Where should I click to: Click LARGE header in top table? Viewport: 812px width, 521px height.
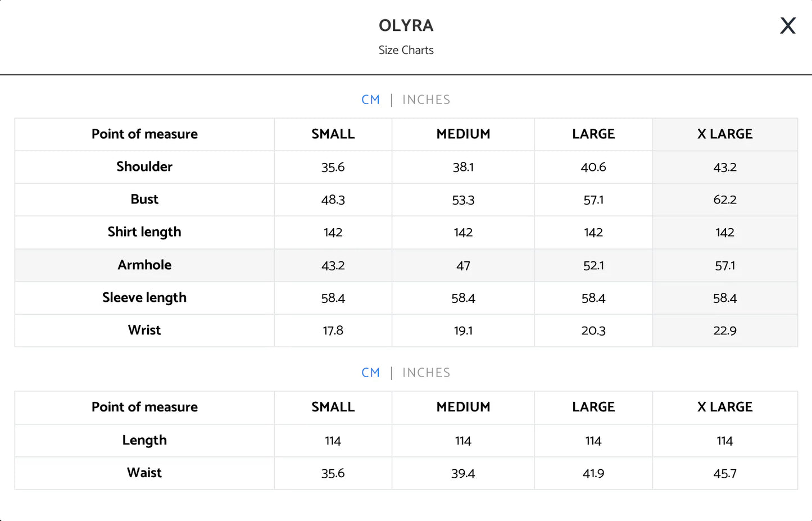pos(593,134)
